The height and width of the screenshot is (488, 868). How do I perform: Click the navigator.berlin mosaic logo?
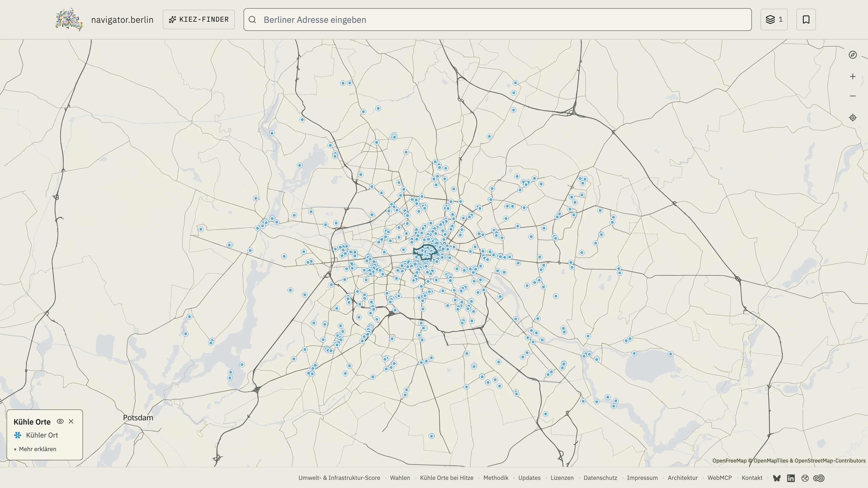click(x=69, y=20)
